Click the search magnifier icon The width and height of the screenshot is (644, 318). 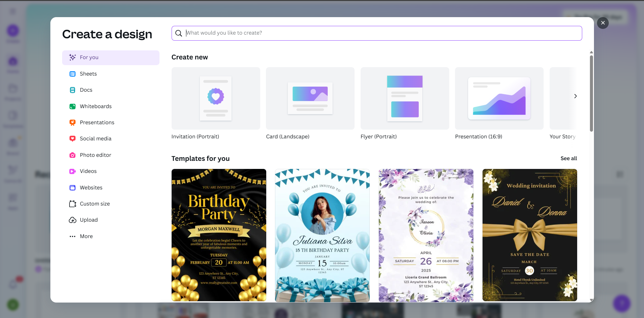click(179, 33)
